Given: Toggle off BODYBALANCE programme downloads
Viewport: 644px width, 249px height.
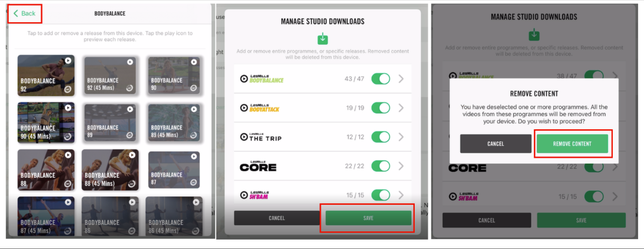Looking at the screenshot, I should point(381,79).
